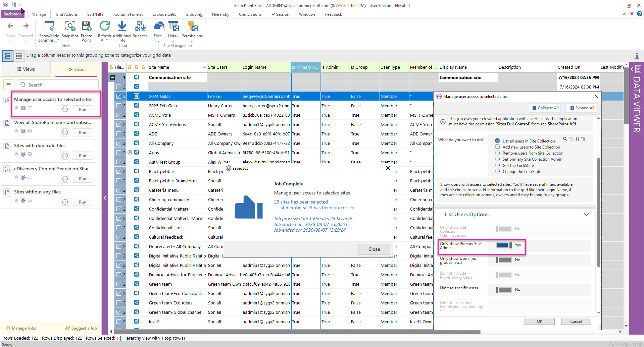Load Additional Info from ribbon
This screenshot has height=347, width=644.
pyautogui.click(x=122, y=26)
